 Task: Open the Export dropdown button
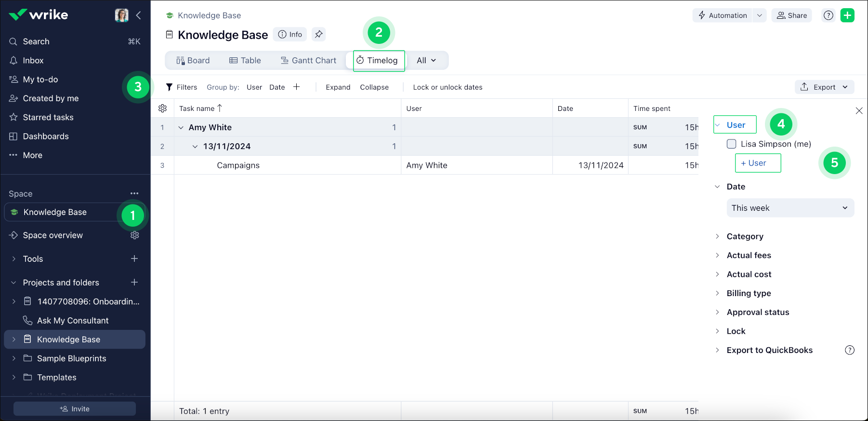click(x=824, y=87)
